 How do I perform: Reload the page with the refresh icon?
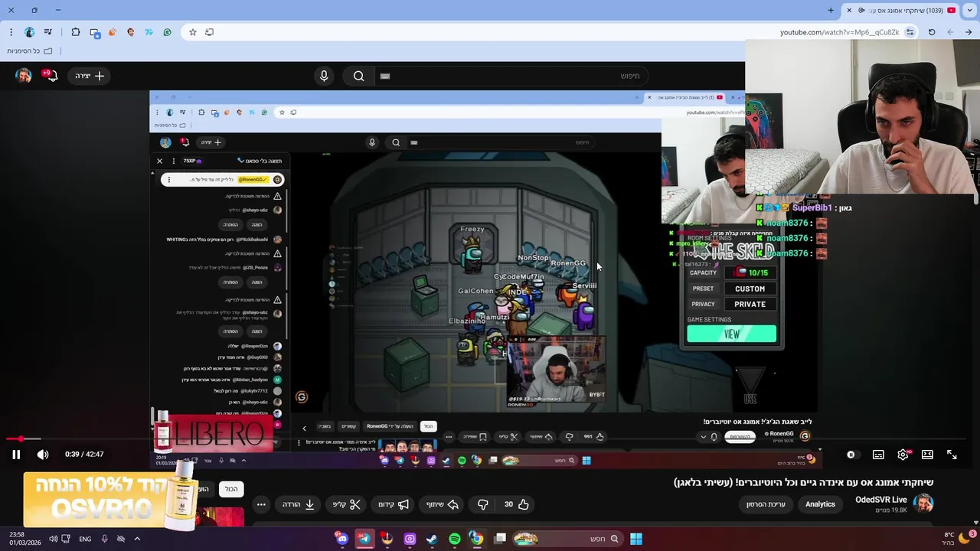[932, 32]
